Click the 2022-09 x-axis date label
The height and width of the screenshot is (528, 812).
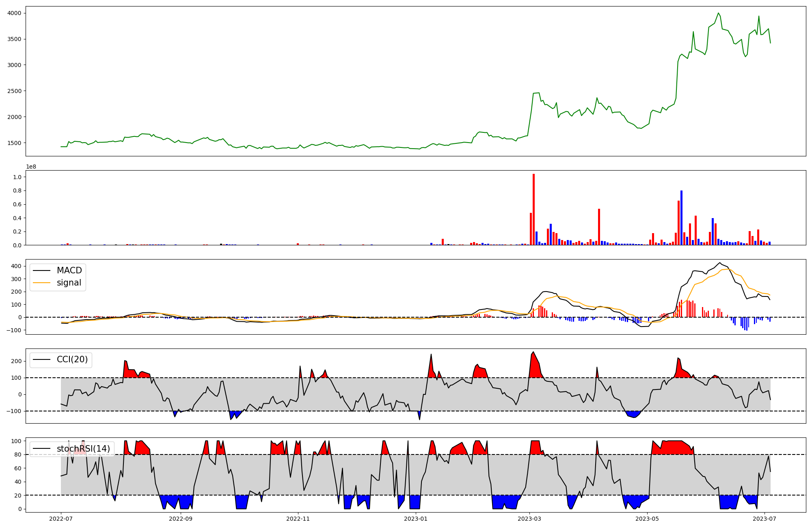(180, 518)
